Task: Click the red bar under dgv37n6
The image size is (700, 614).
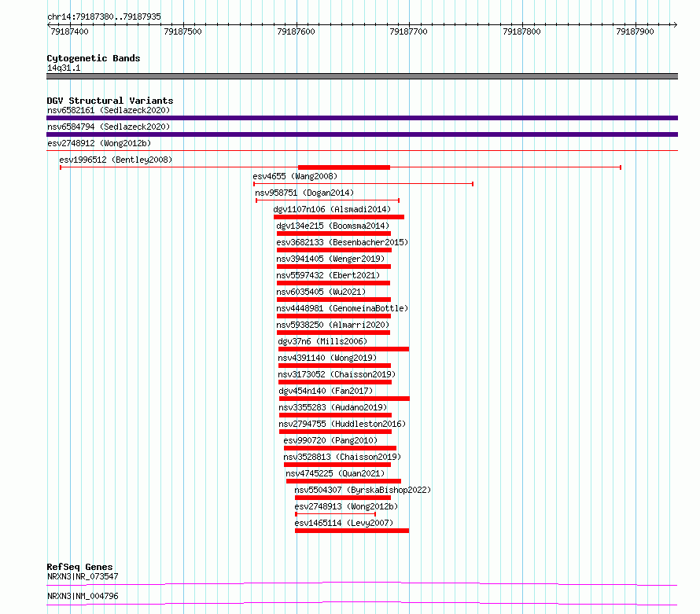Action: (x=343, y=349)
